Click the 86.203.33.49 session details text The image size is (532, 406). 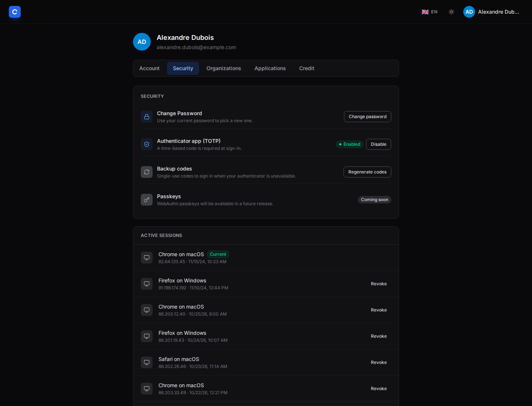pos(193,393)
